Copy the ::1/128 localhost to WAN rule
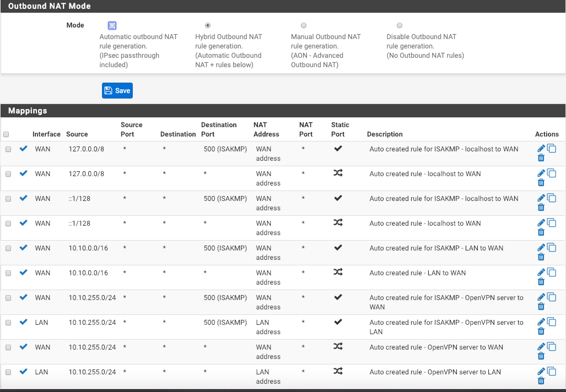Image resolution: width=566 pixels, height=392 pixels. pyautogui.click(x=552, y=223)
